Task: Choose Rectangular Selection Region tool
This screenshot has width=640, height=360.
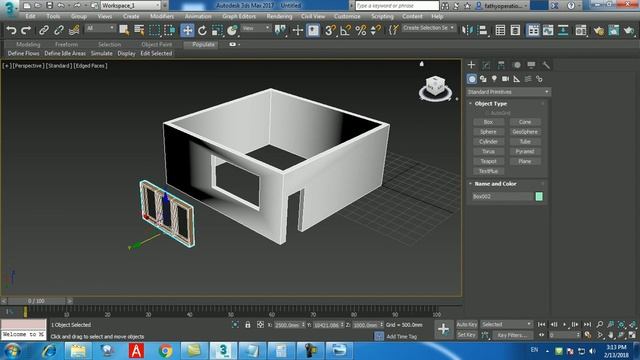Action: pos(155,30)
